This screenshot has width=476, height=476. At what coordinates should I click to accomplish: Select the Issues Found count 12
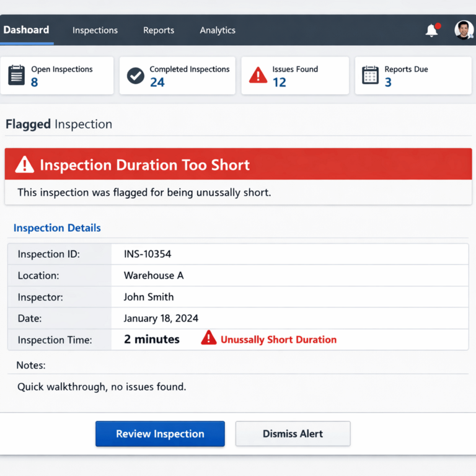(280, 82)
